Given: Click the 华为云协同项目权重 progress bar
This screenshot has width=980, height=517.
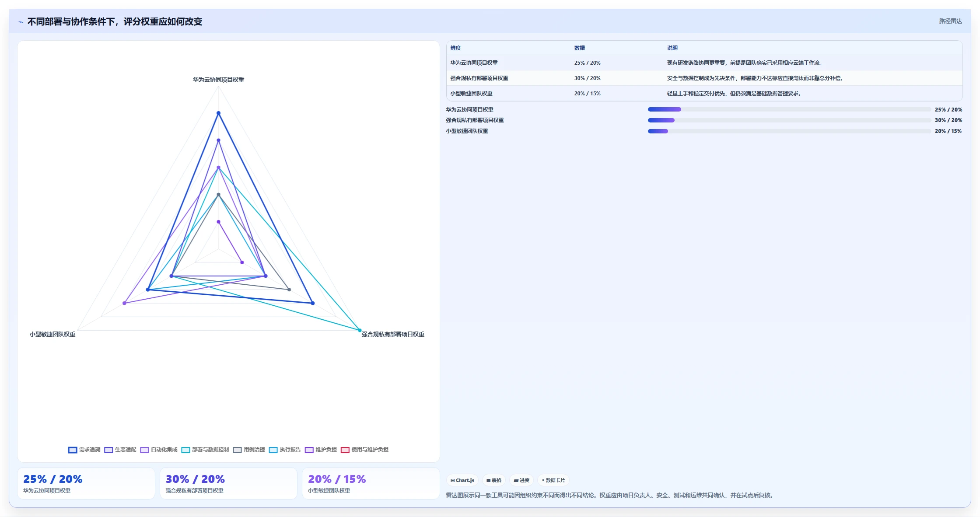Looking at the screenshot, I should pyautogui.click(x=789, y=109).
